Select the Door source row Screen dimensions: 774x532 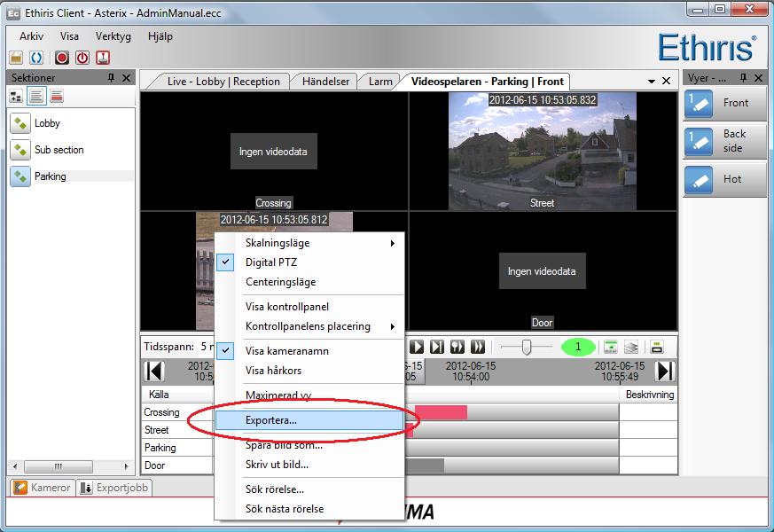(154, 465)
